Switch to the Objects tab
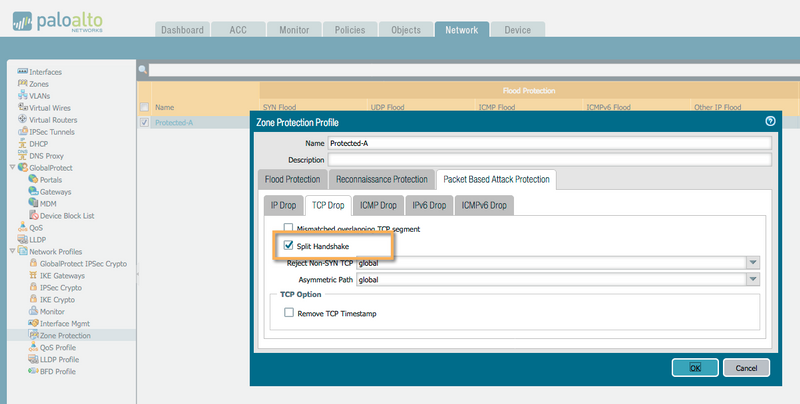 (x=406, y=30)
